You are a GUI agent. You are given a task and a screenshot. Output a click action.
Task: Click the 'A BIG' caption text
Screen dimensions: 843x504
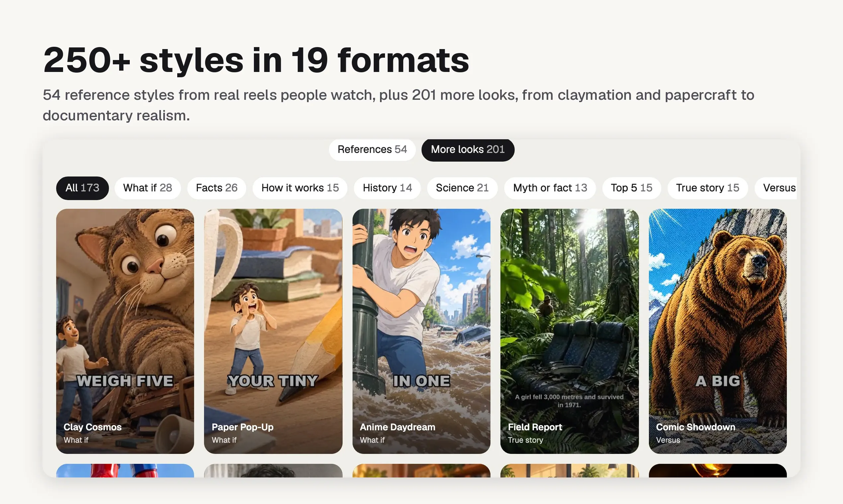[718, 381]
